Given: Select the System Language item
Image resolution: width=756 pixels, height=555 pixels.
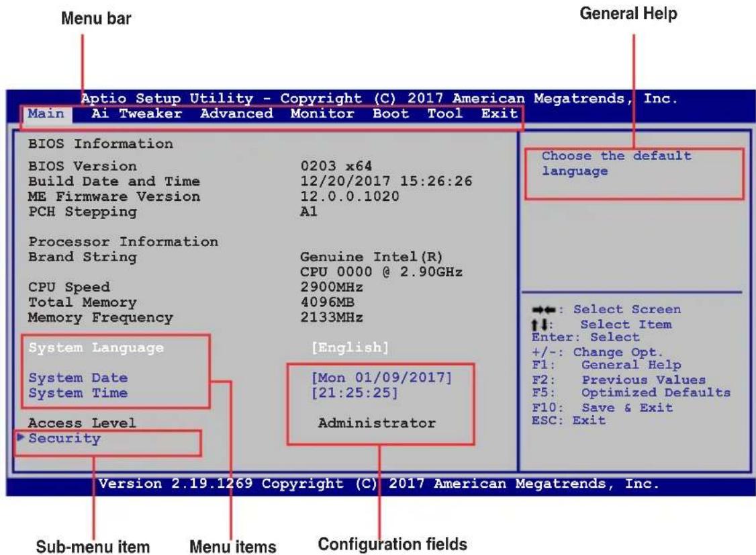Looking at the screenshot, I should tap(96, 348).
